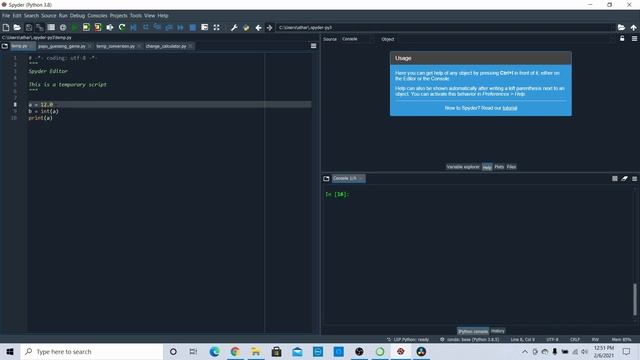Open the Source menu
The image size is (640, 360).
(49, 16)
